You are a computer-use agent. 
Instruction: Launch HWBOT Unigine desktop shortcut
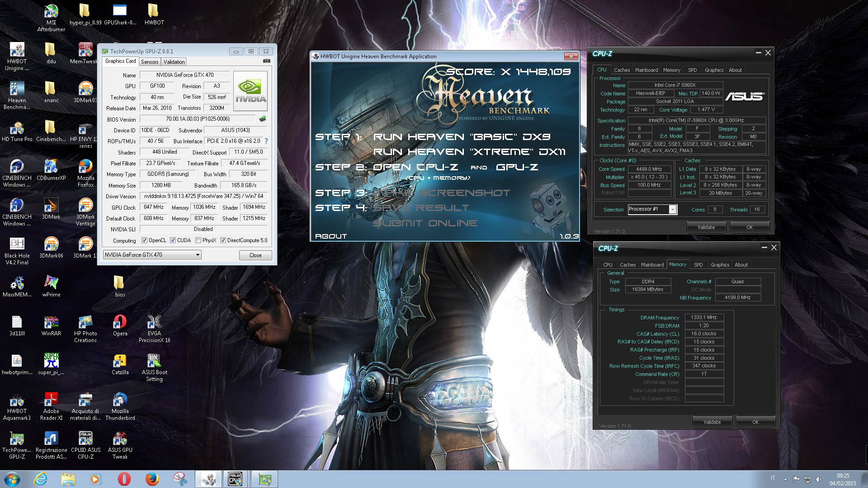coord(17,57)
